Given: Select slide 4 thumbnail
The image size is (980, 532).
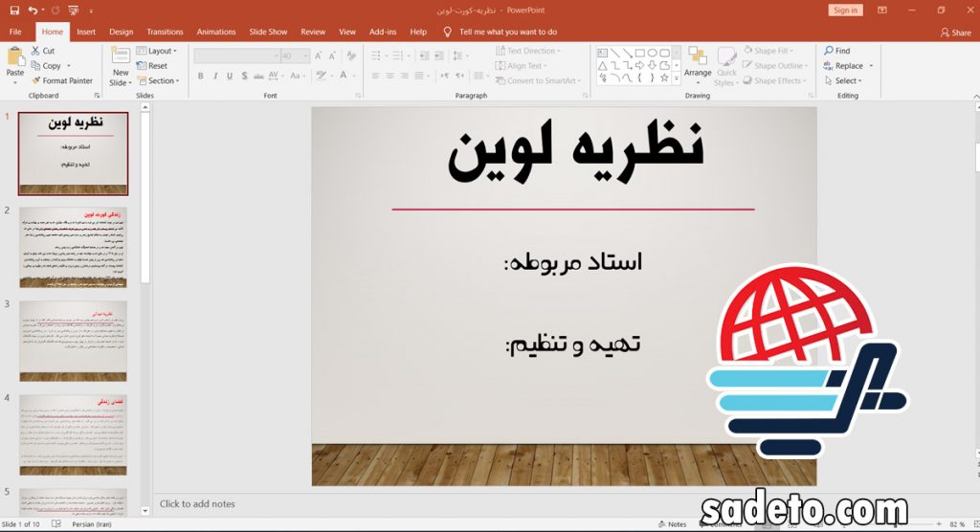Looking at the screenshot, I should [x=73, y=434].
